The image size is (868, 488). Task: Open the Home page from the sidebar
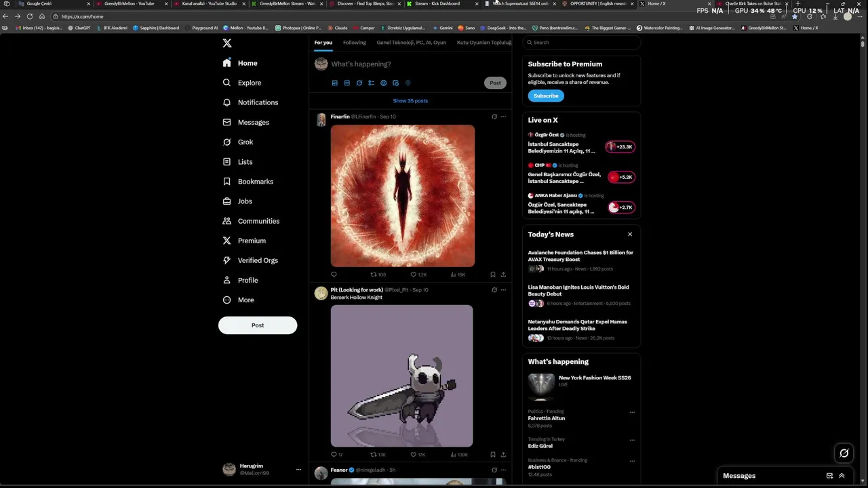[240, 63]
